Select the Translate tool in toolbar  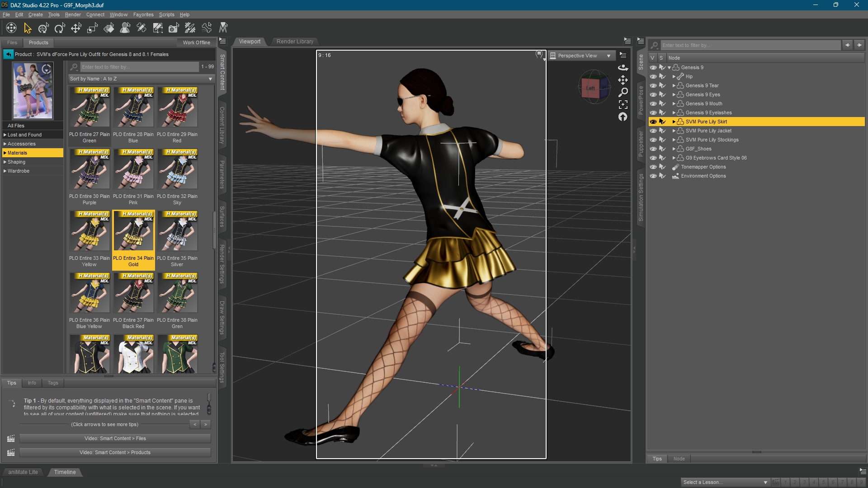point(76,28)
